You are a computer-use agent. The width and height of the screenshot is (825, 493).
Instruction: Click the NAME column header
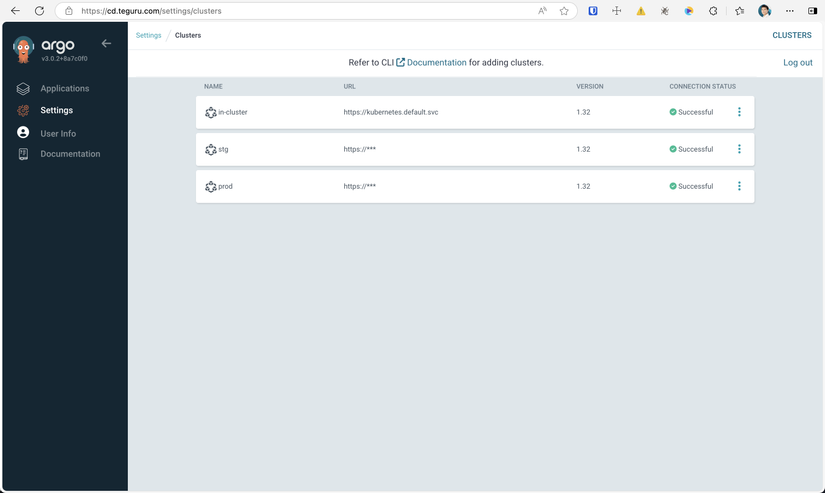click(x=213, y=86)
